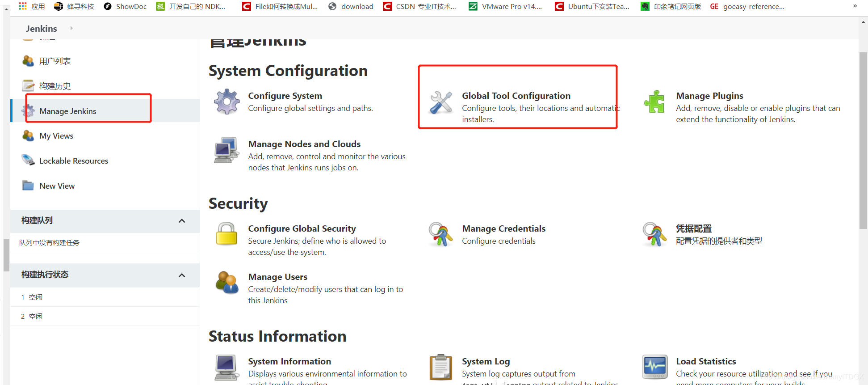The width and height of the screenshot is (868, 385).
Task: Open the Configure System link
Action: tap(285, 96)
